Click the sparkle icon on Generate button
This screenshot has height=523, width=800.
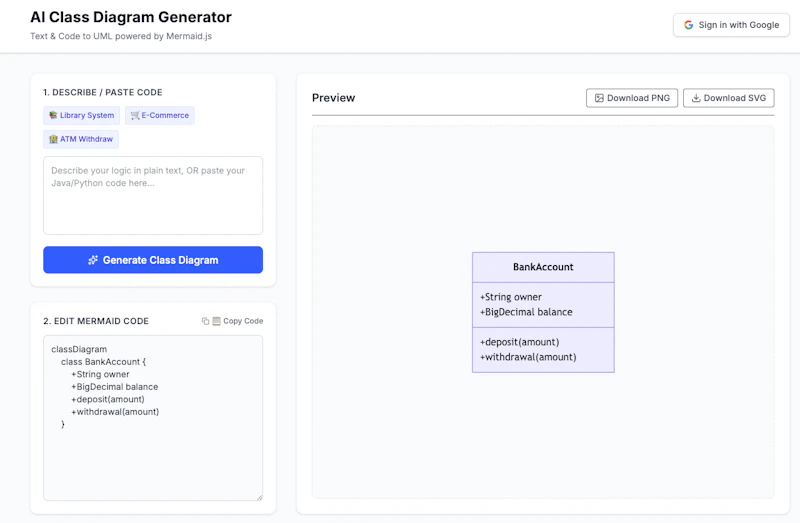click(93, 260)
